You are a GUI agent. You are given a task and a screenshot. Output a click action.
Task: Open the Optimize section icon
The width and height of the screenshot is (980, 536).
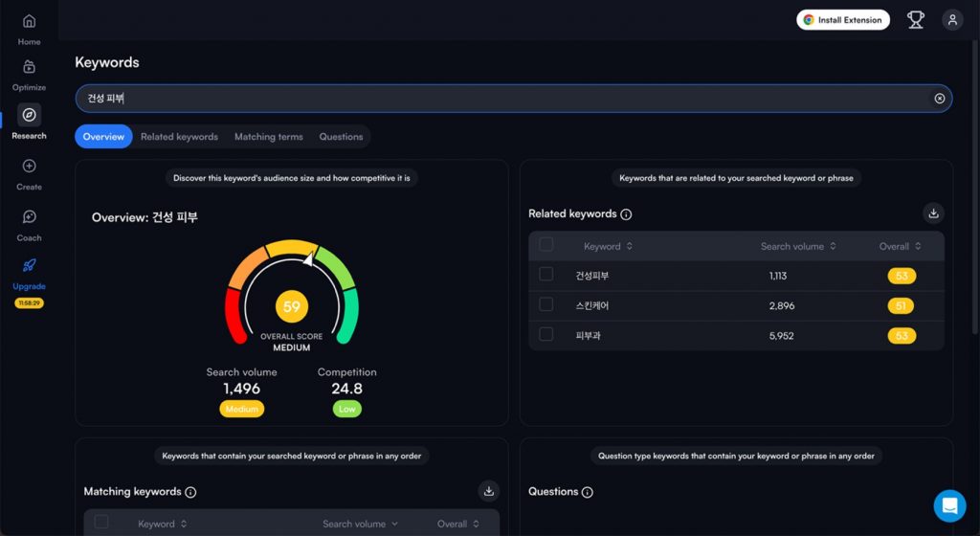click(29, 68)
